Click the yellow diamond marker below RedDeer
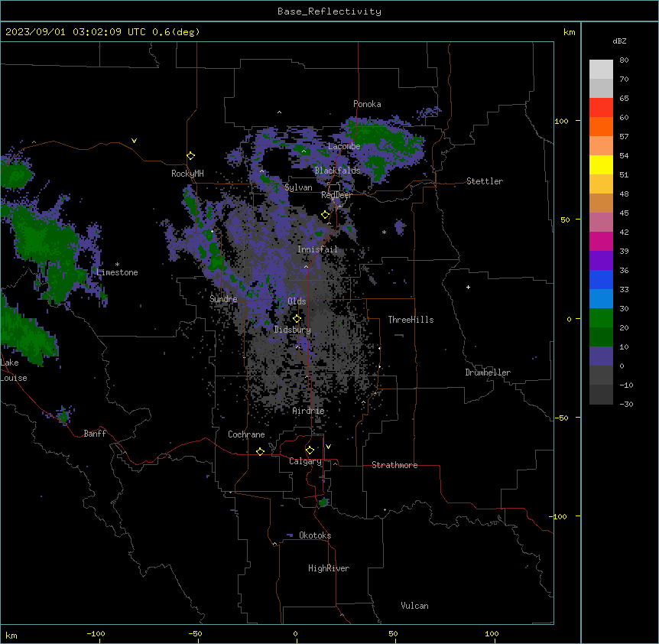This screenshot has width=659, height=644. click(325, 215)
